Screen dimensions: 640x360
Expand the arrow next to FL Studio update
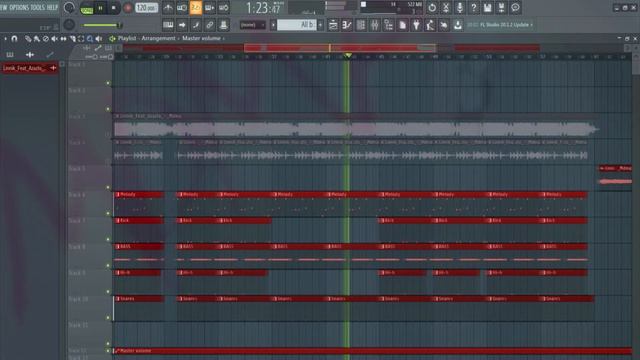pyautogui.click(x=531, y=25)
